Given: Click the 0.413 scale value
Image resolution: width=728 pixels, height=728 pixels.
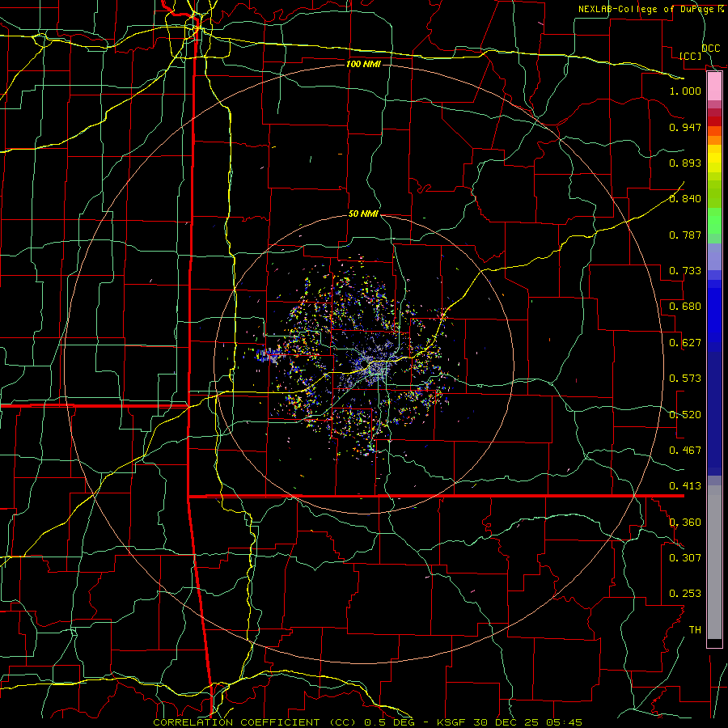Looking at the screenshot, I should click(685, 486).
